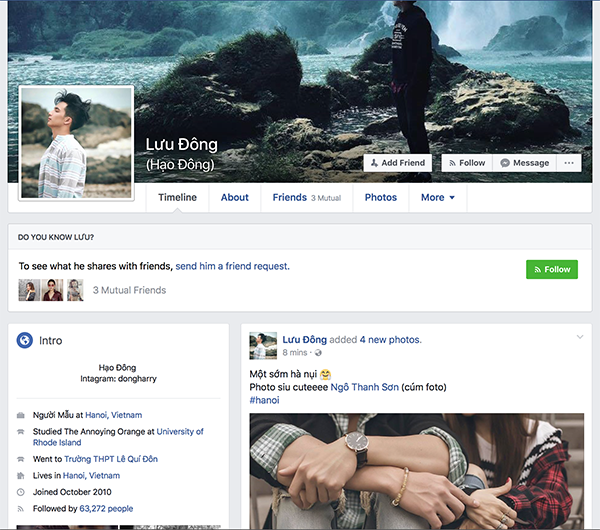Click the Add Friend button

click(397, 163)
